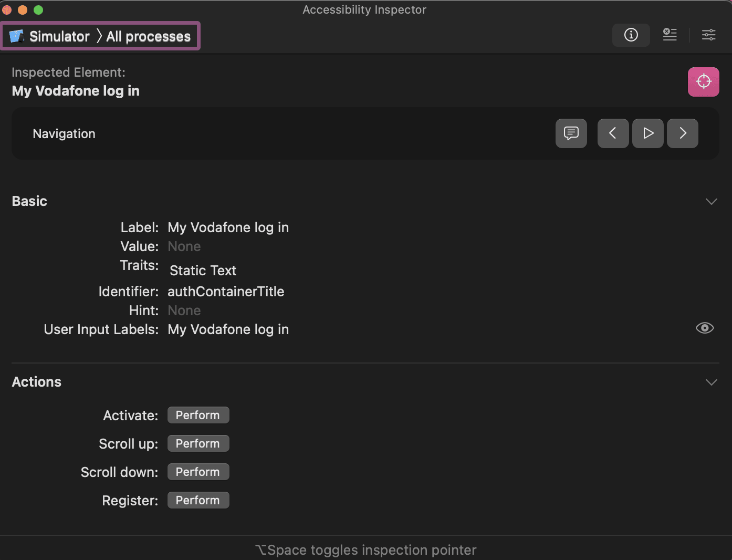Collapse the Actions section chevron
The image size is (732, 560).
click(711, 382)
